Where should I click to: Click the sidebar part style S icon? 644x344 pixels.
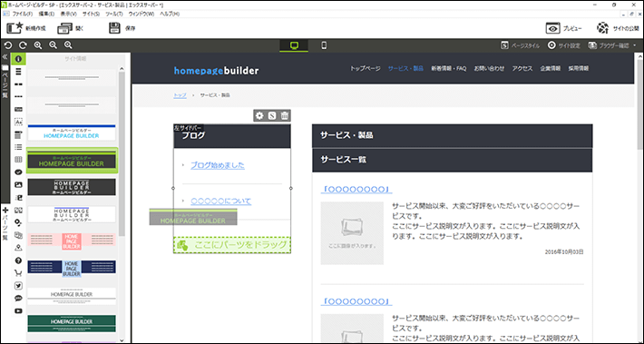click(x=271, y=116)
